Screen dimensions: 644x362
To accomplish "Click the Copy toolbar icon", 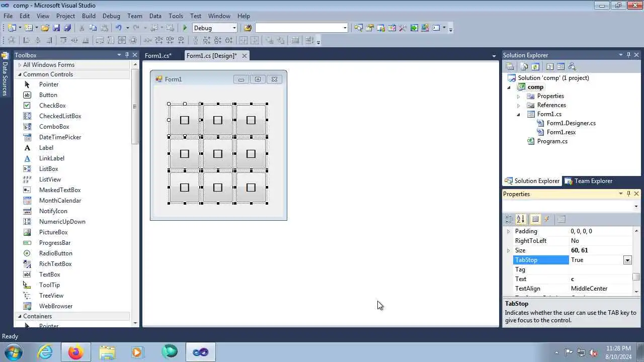I will 93,28.
